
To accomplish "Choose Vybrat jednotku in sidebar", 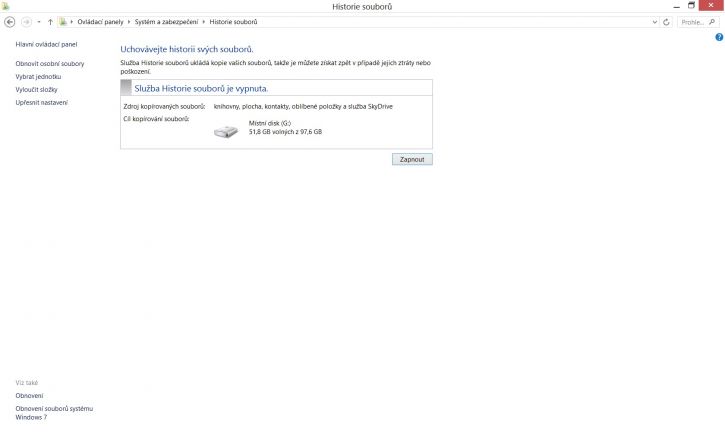I will coord(38,77).
